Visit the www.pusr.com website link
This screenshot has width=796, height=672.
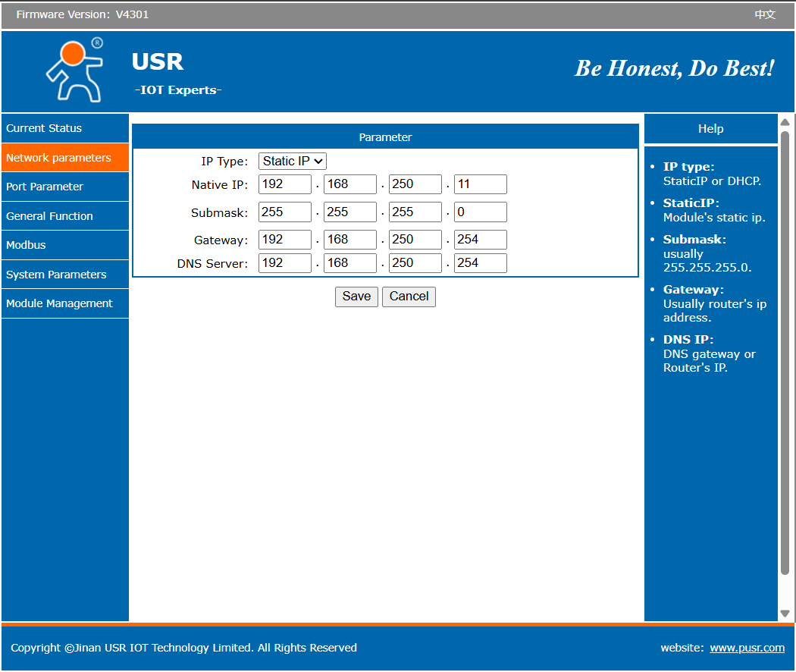(747, 648)
